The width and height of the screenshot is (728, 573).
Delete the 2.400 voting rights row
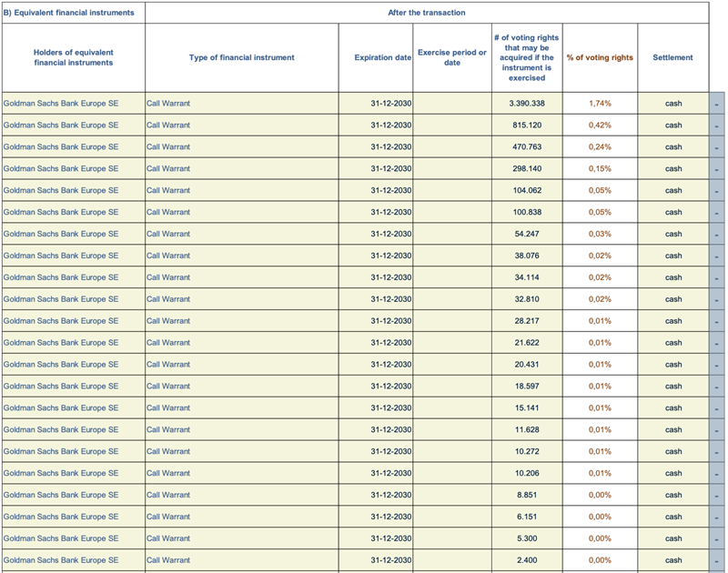[x=717, y=560]
